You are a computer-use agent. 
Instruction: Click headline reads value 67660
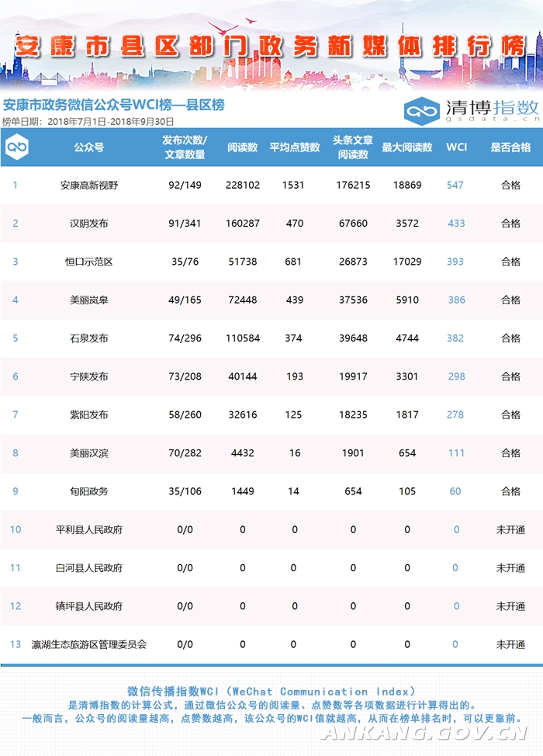point(353,224)
